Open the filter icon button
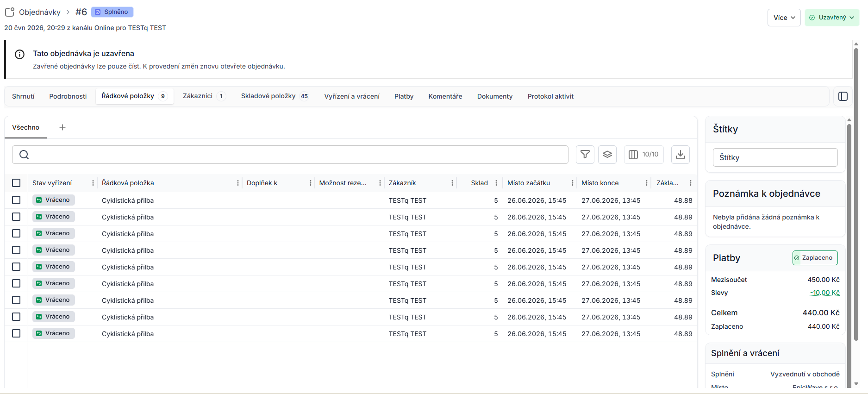The width and height of the screenshot is (868, 394). [x=585, y=155]
